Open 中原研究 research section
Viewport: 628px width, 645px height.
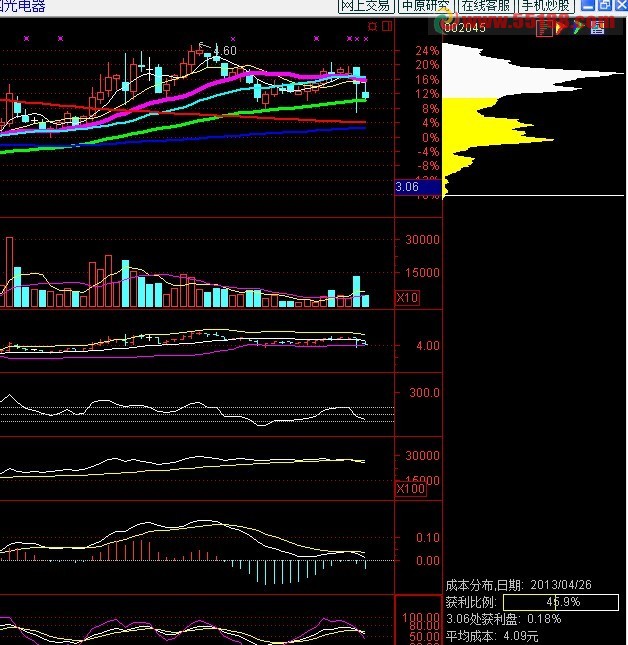coord(426,6)
